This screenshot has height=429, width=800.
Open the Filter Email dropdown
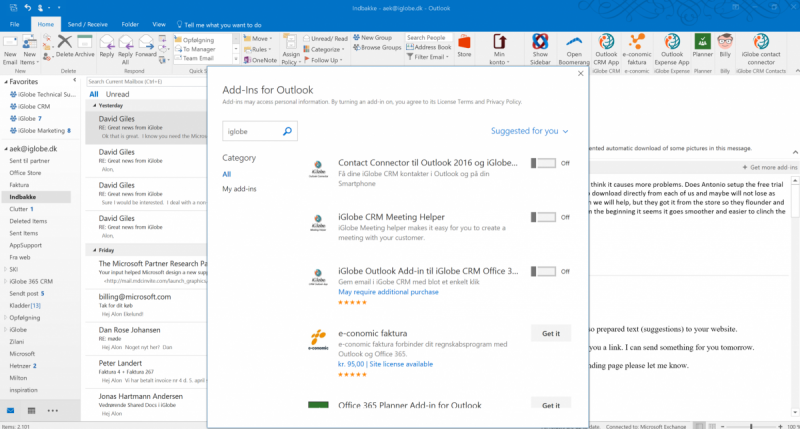(428, 57)
